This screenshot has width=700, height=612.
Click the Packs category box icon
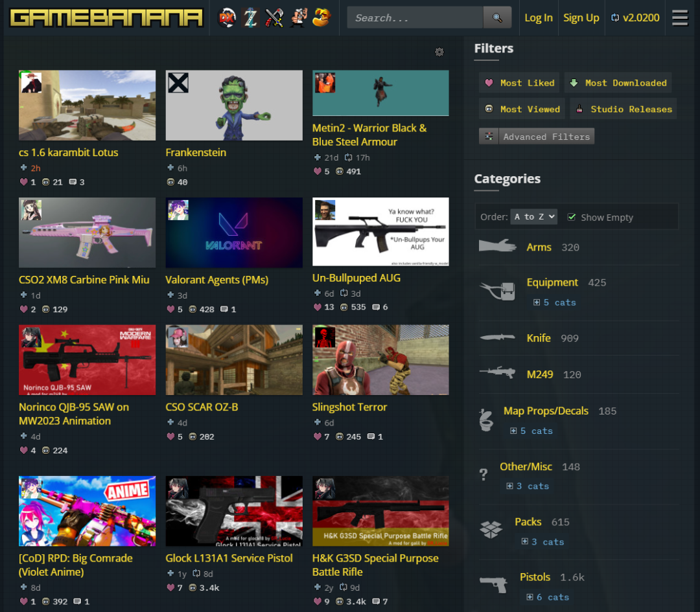pyautogui.click(x=491, y=530)
